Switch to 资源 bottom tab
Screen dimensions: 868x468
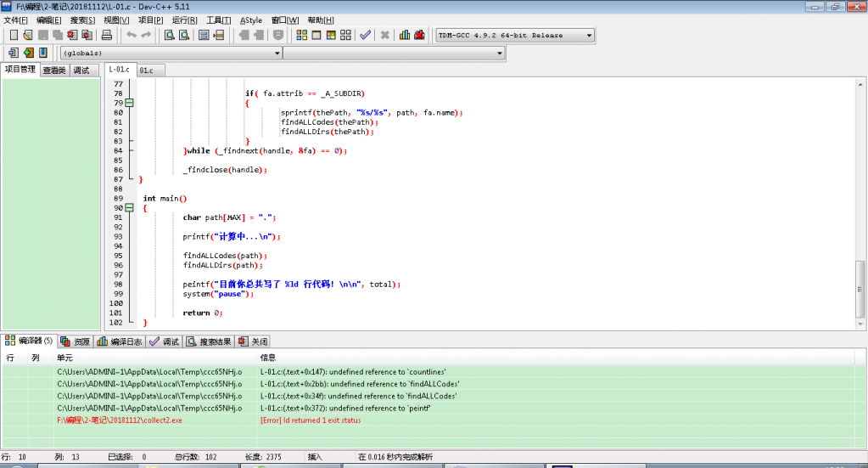click(x=76, y=341)
